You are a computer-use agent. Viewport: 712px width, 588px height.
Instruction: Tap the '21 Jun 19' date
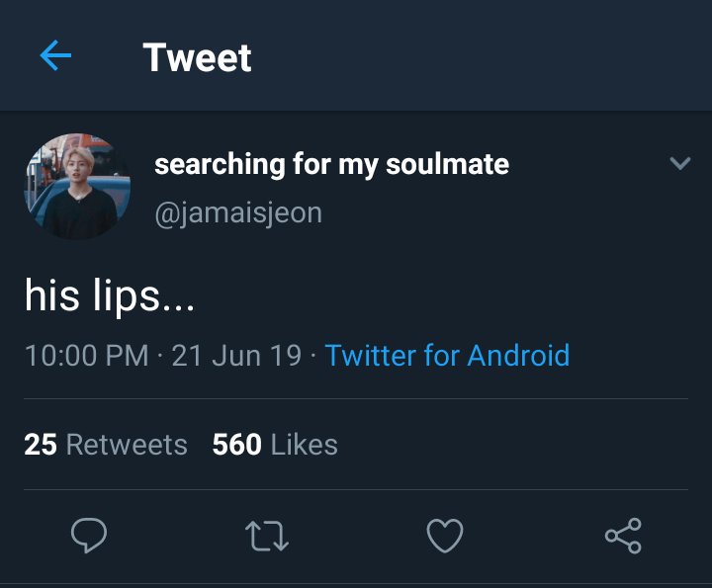click(x=236, y=355)
